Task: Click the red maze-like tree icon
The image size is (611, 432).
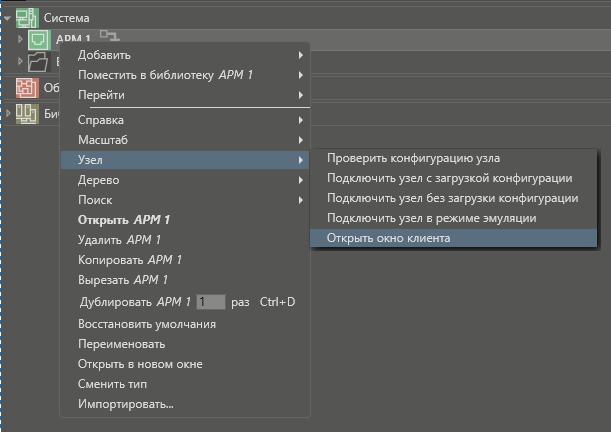Action: 28,88
